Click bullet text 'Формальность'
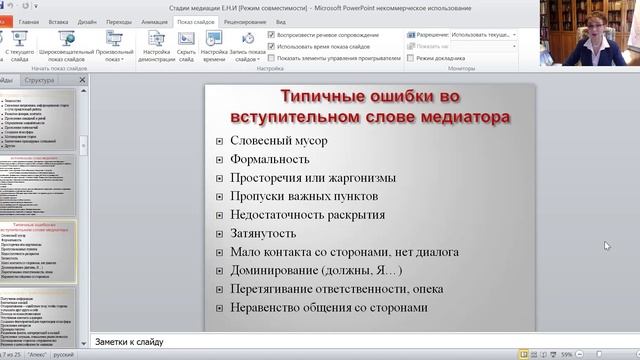 coord(270,159)
